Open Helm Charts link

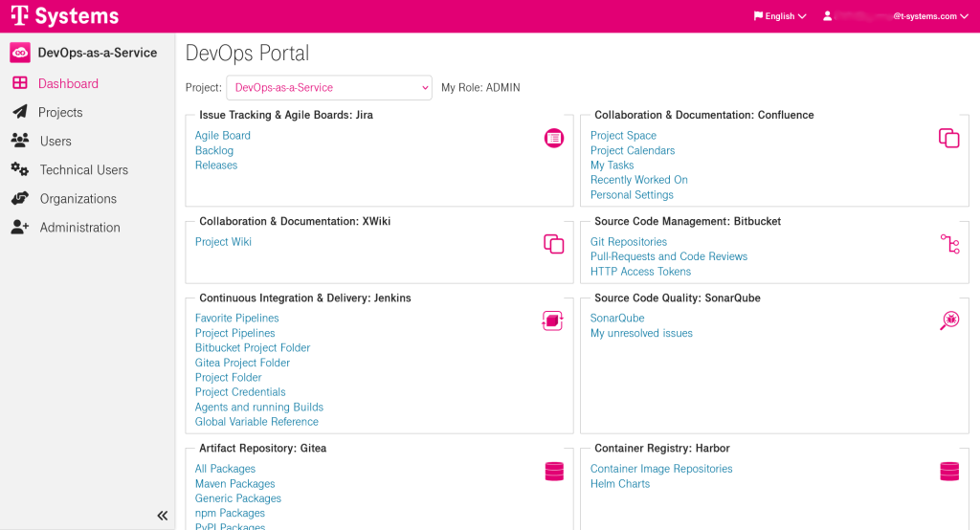click(x=620, y=483)
